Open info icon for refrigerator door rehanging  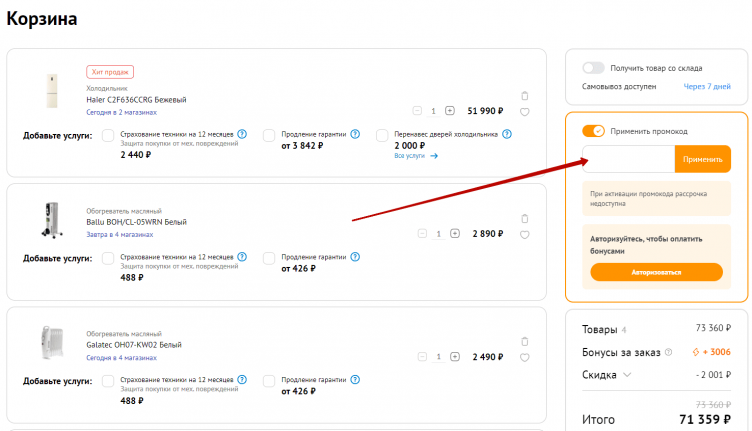(x=507, y=133)
